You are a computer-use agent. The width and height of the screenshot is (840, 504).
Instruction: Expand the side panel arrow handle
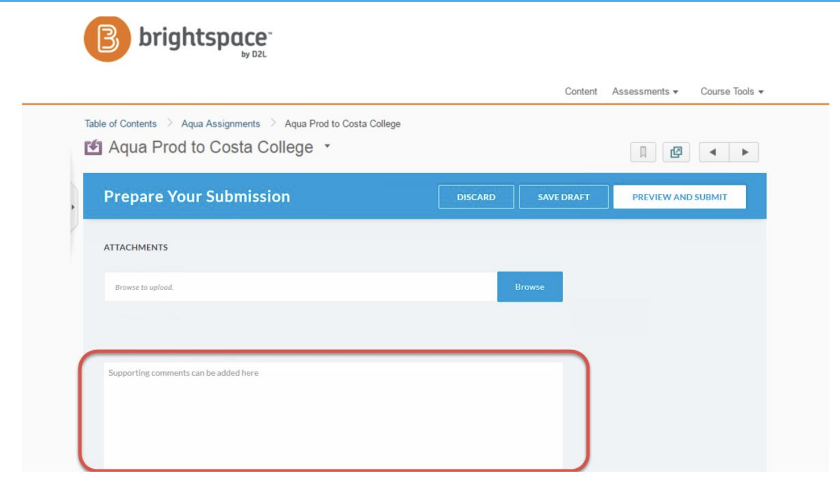73,207
